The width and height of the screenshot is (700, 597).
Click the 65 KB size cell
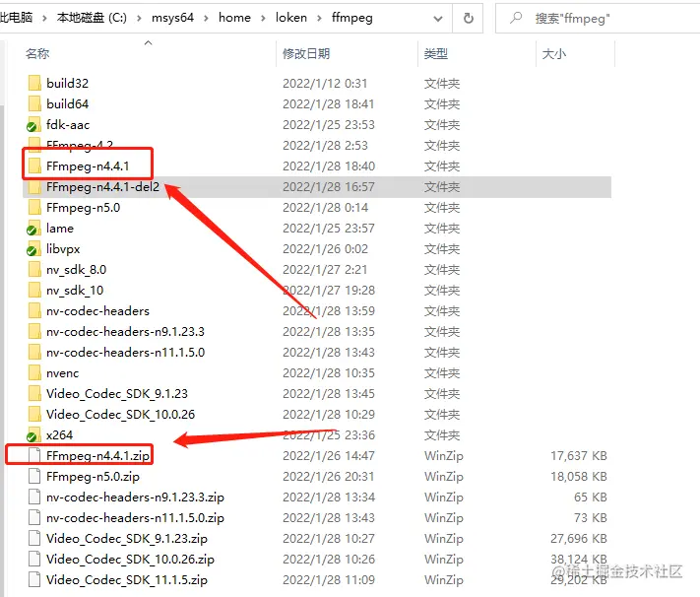pyautogui.click(x=591, y=497)
